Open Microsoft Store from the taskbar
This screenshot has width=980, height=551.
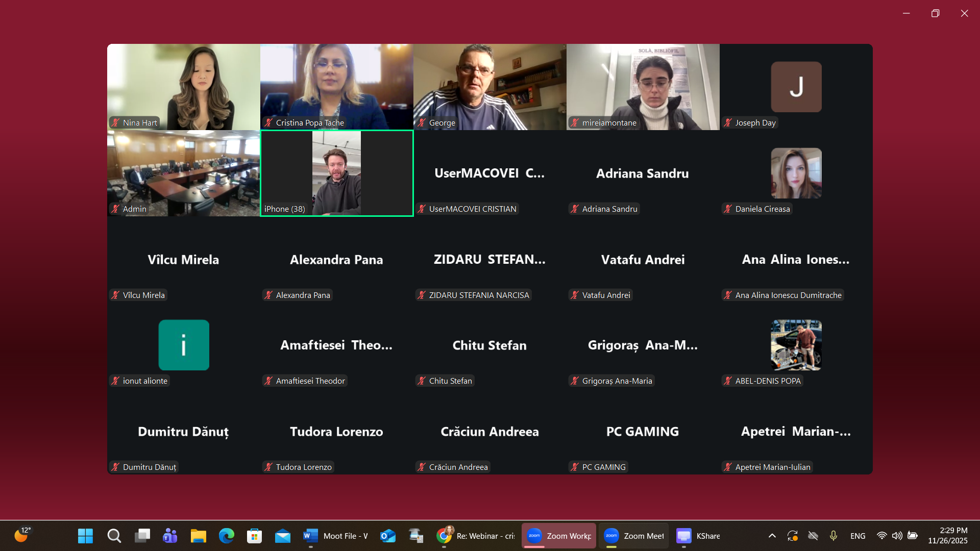(x=254, y=536)
